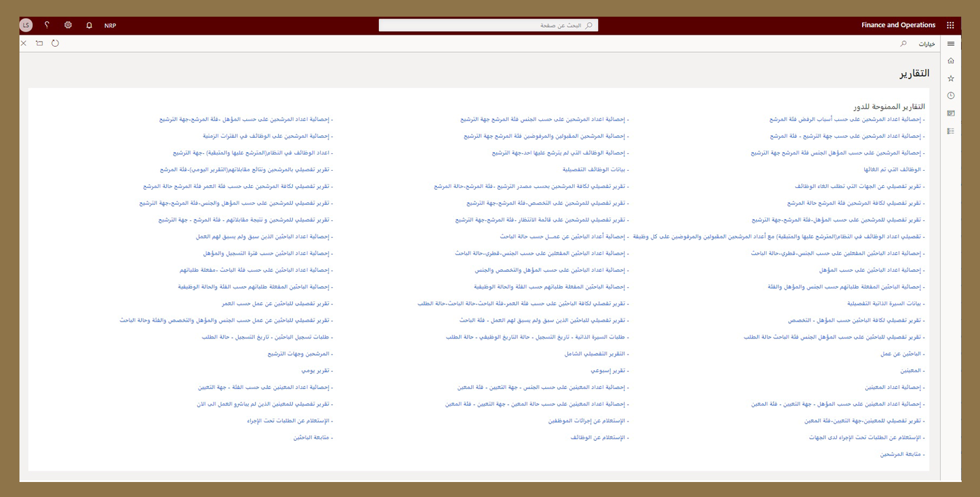Open إحصائية الوظائف التي لم يترشح عليها احد-جهة الترشيح
Viewport: 980px width, 497px height.
pyautogui.click(x=561, y=152)
